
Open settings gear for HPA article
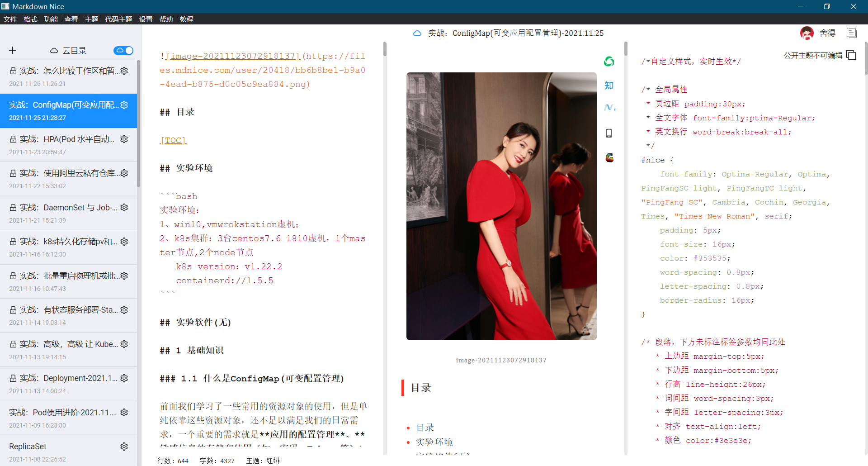[x=124, y=139]
